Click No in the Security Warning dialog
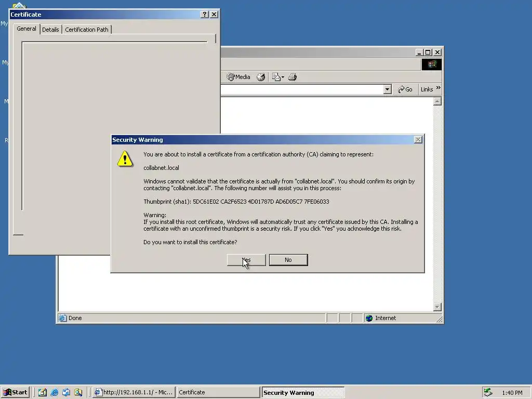The width and height of the screenshot is (532, 399). [288, 260]
